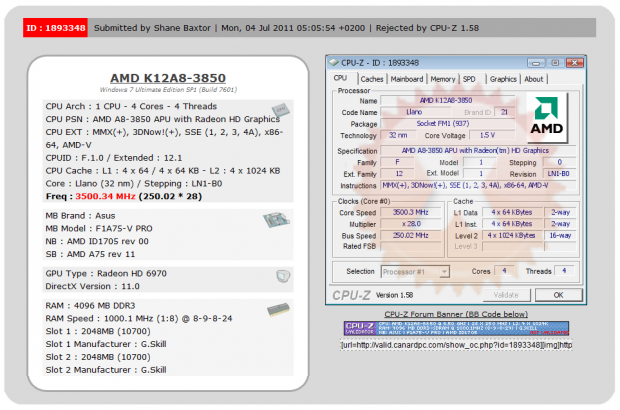The image size is (620, 410).
Task: Click the Bus Speed value 250.02 MHz
Action: [x=410, y=235]
